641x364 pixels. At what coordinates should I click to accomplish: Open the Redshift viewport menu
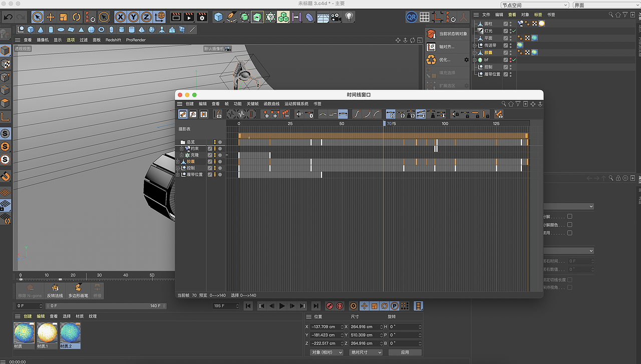113,40
